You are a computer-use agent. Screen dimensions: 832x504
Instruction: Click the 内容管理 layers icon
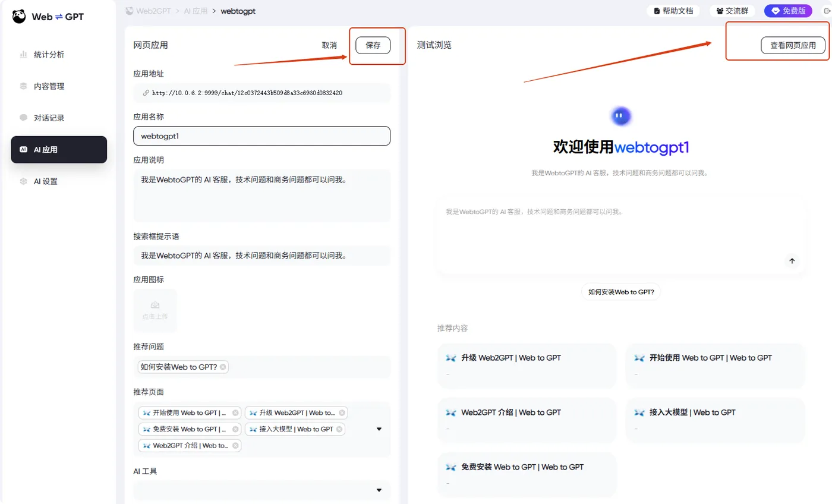[23, 86]
